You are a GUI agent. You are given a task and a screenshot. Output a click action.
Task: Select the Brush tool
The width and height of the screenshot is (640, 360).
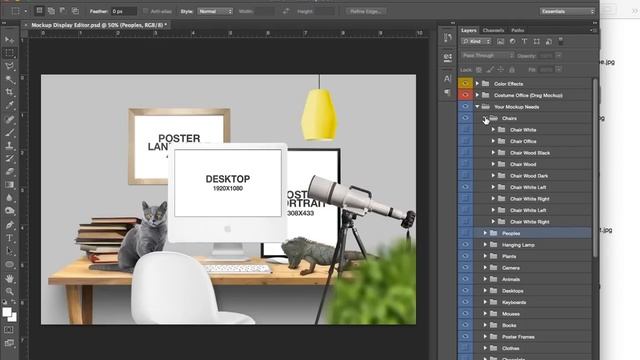pos(9,132)
